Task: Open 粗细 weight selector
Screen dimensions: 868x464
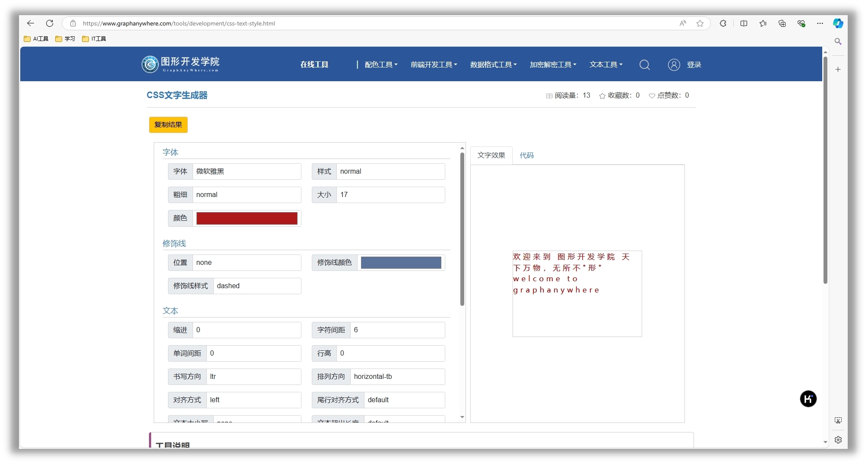Action: point(247,195)
